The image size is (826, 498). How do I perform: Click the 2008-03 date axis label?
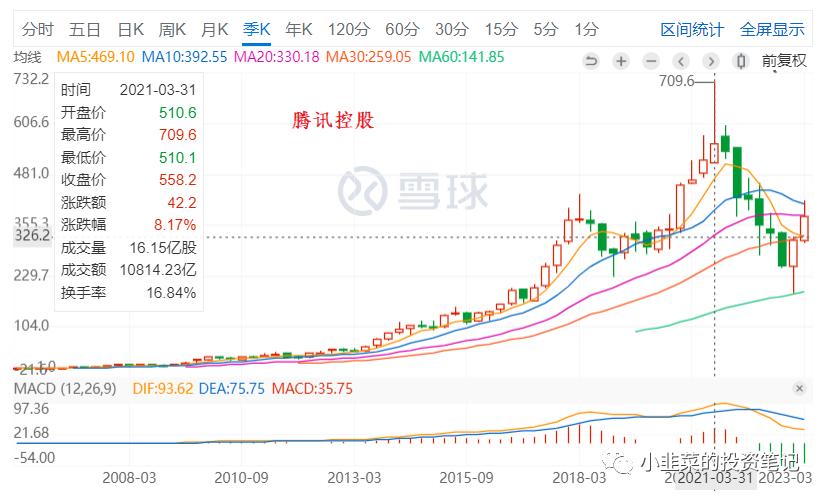[x=129, y=478]
